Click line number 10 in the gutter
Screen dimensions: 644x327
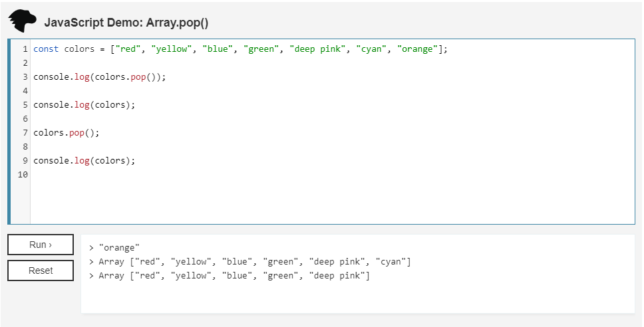tap(23, 175)
